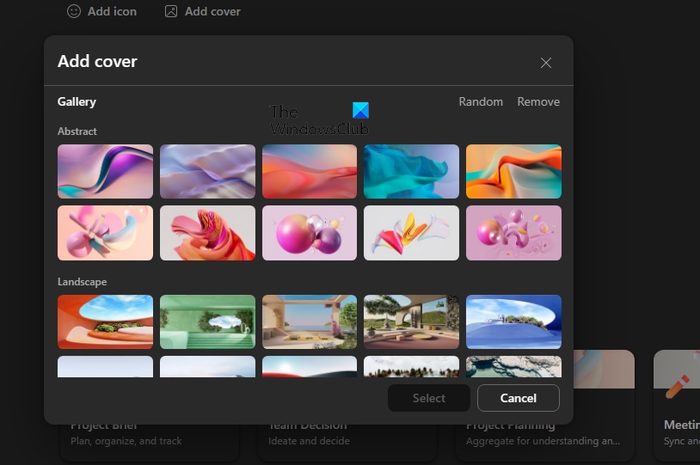
Task: Choose the orange oval skylight landscape cover
Action: coord(105,322)
